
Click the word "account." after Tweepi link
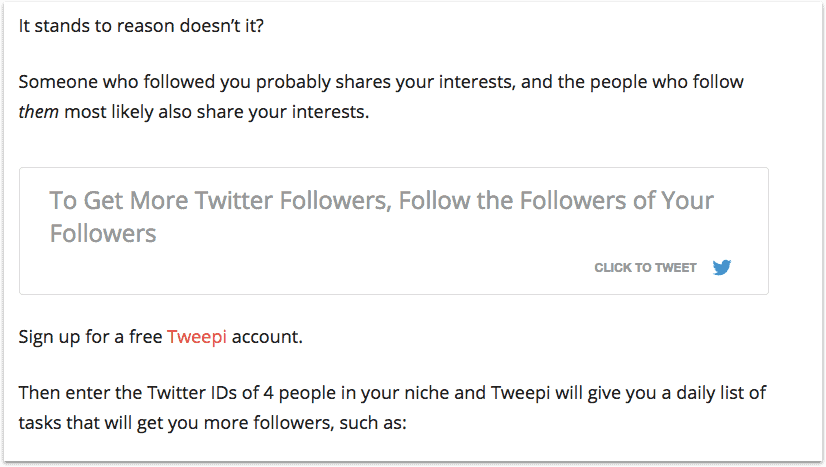click(267, 336)
